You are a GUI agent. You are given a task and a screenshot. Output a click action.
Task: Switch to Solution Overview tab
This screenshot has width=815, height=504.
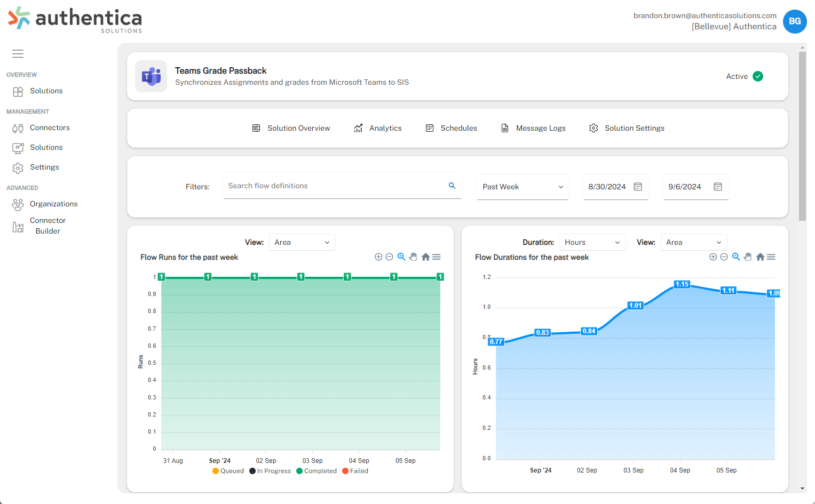[291, 128]
